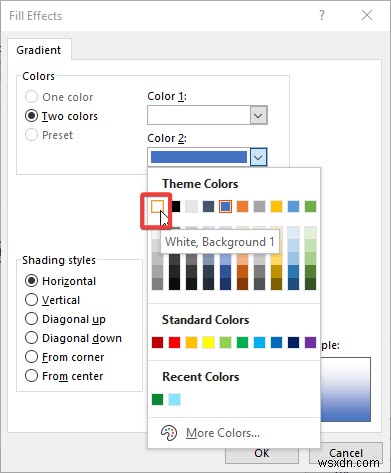The height and width of the screenshot is (473, 391).
Task: Collapse the Color 2 dropdown arrow
Action: pos(259,157)
